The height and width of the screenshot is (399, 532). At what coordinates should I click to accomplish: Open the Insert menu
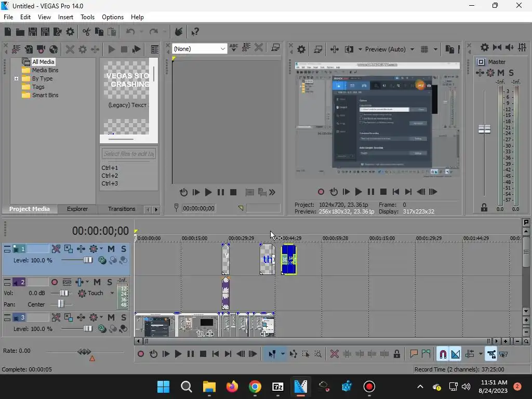(65, 17)
